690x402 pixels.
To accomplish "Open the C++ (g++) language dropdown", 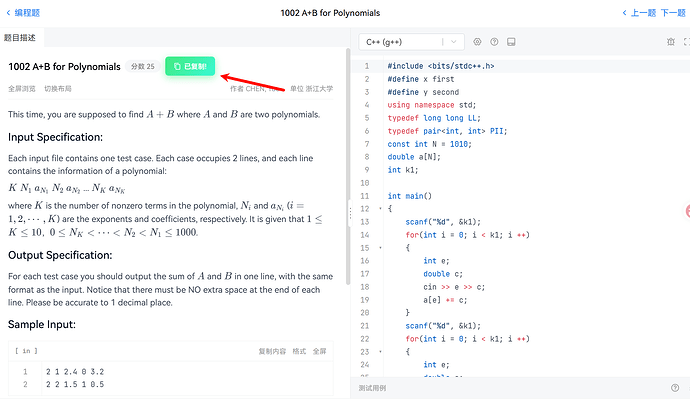I will point(411,42).
